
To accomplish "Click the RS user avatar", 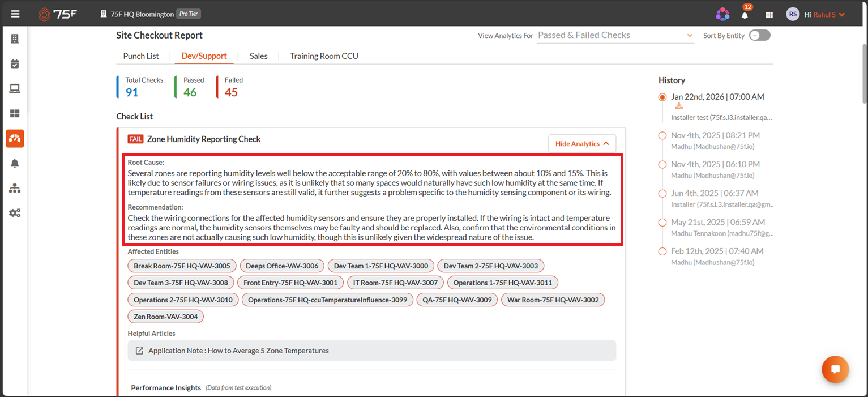I will click(x=793, y=14).
